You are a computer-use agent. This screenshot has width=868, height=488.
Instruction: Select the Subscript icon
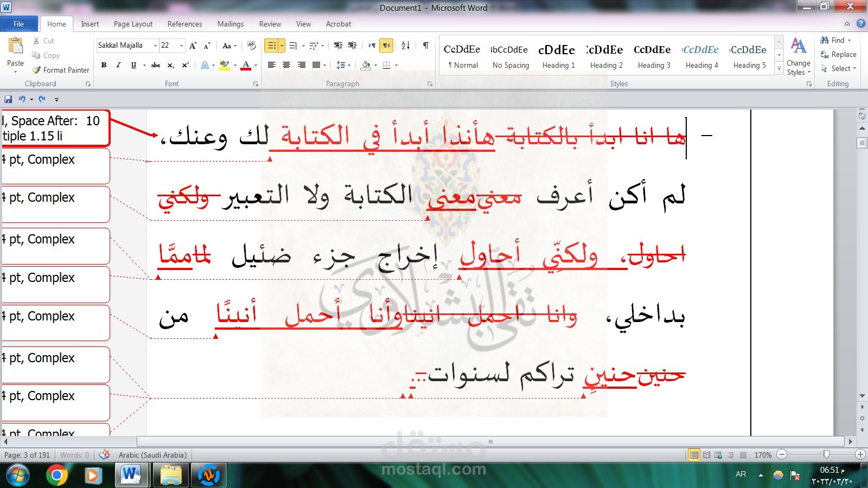[x=170, y=65]
